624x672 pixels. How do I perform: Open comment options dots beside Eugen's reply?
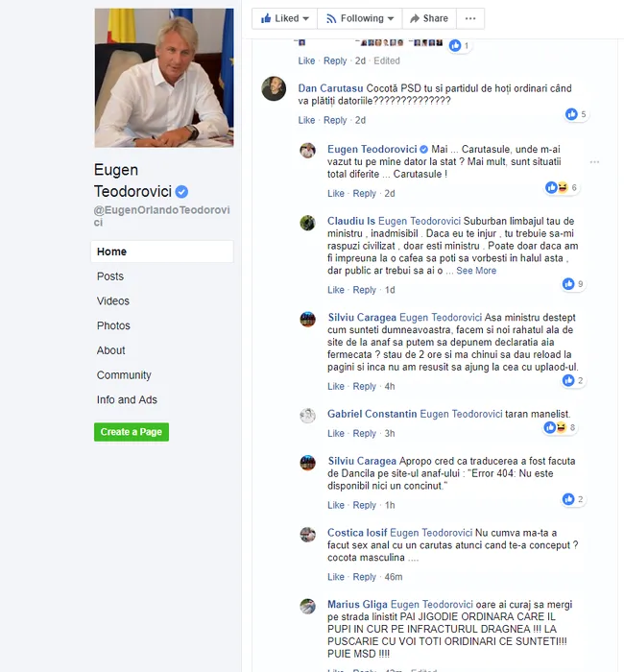594,162
